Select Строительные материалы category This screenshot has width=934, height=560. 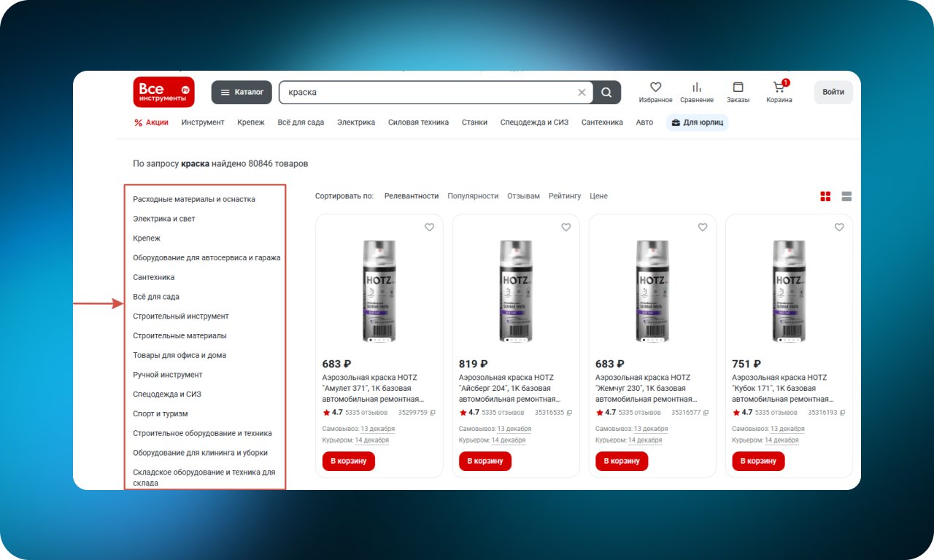point(180,336)
